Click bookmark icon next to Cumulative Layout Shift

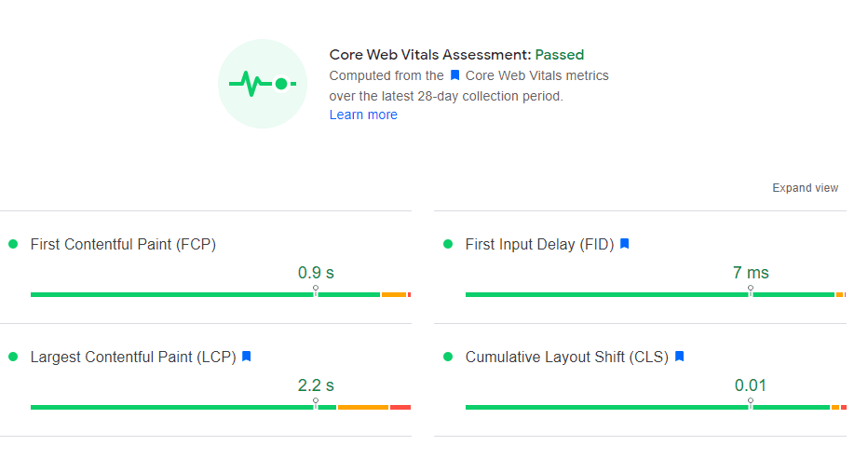pyautogui.click(x=680, y=357)
